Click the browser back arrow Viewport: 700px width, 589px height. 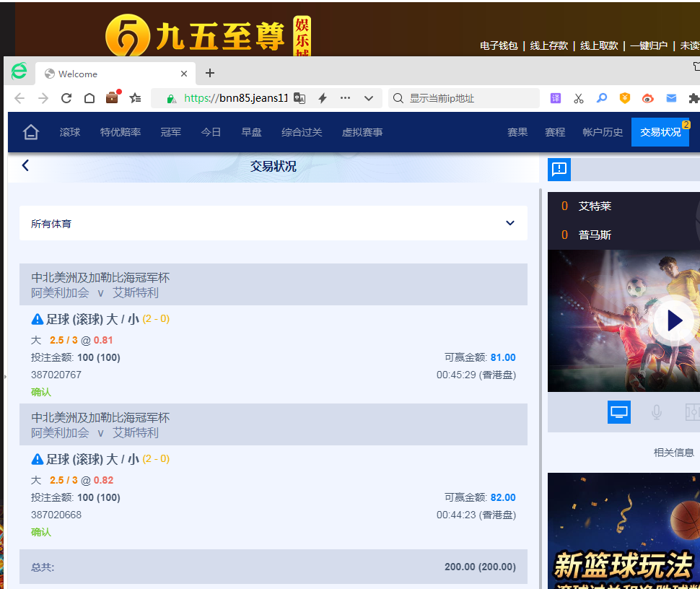click(x=19, y=98)
